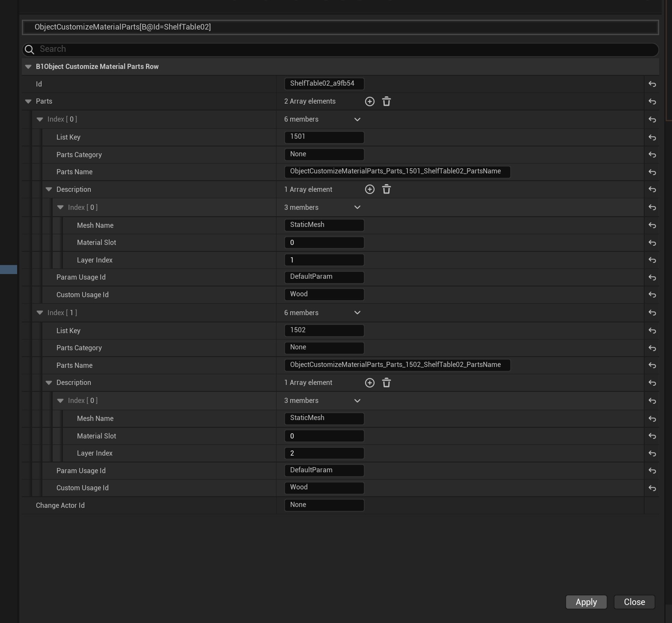Screen dimensions: 672x623
Task: Collapse second Description's Index [ 0 ] entry
Action: click(x=60, y=401)
